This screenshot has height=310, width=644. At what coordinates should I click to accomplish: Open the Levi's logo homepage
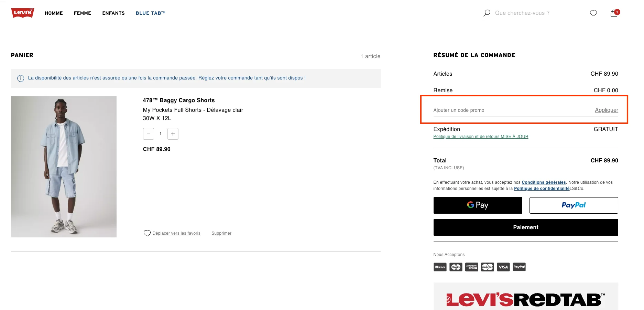click(x=23, y=13)
